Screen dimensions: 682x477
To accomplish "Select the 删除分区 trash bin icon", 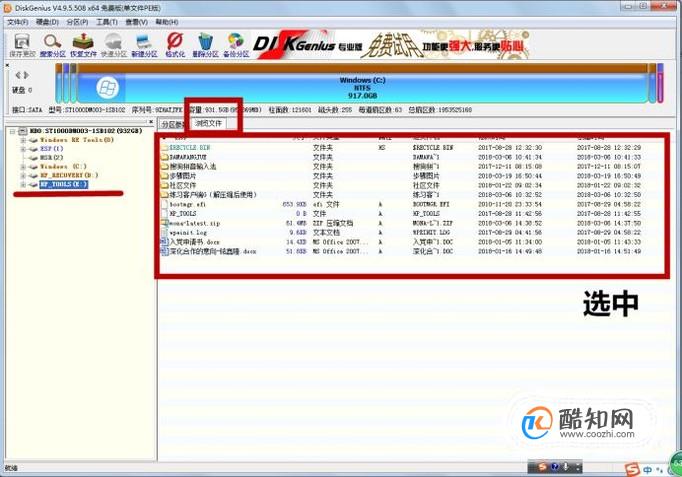I will pyautogui.click(x=205, y=45).
